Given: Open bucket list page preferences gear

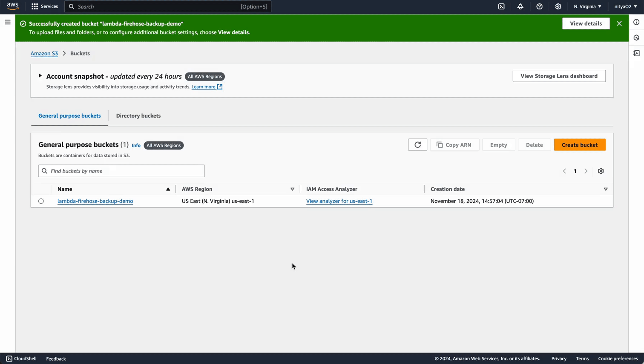Looking at the screenshot, I should (x=601, y=171).
